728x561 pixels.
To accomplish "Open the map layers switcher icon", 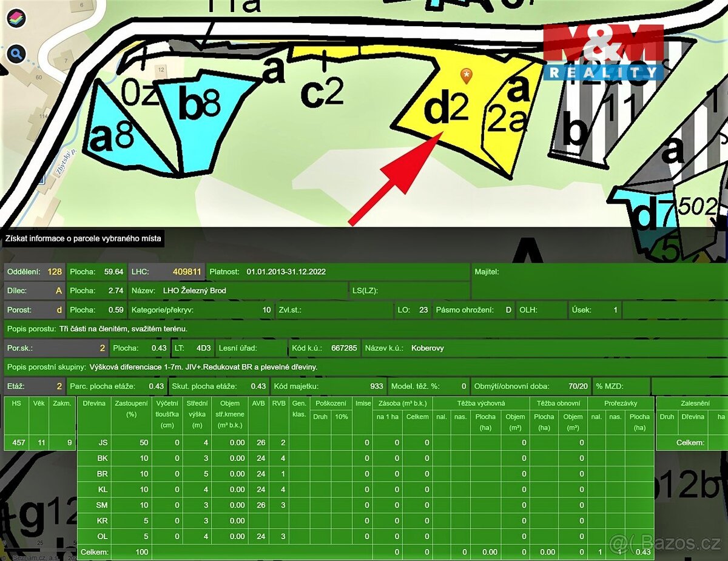I will coord(16,18).
